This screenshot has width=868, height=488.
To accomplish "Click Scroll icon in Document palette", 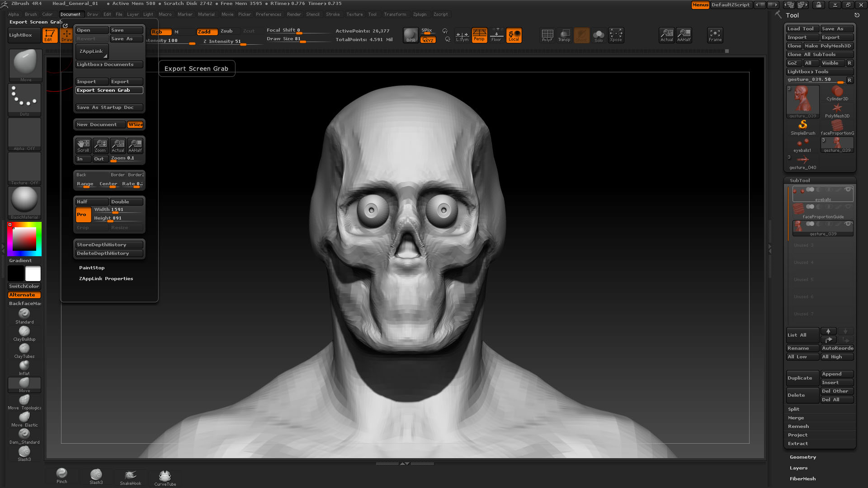I will tap(83, 145).
